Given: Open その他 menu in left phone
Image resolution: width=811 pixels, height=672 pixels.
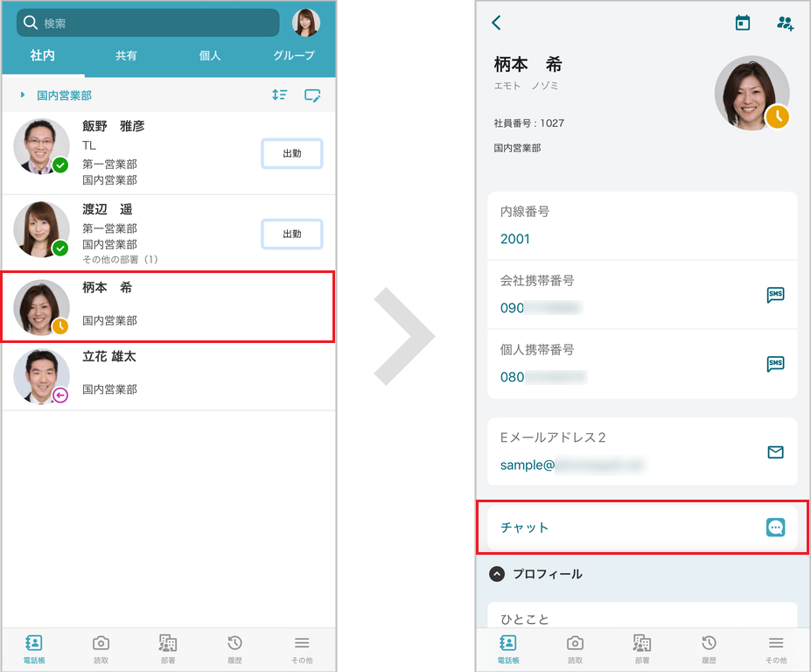Looking at the screenshot, I should 302,650.
